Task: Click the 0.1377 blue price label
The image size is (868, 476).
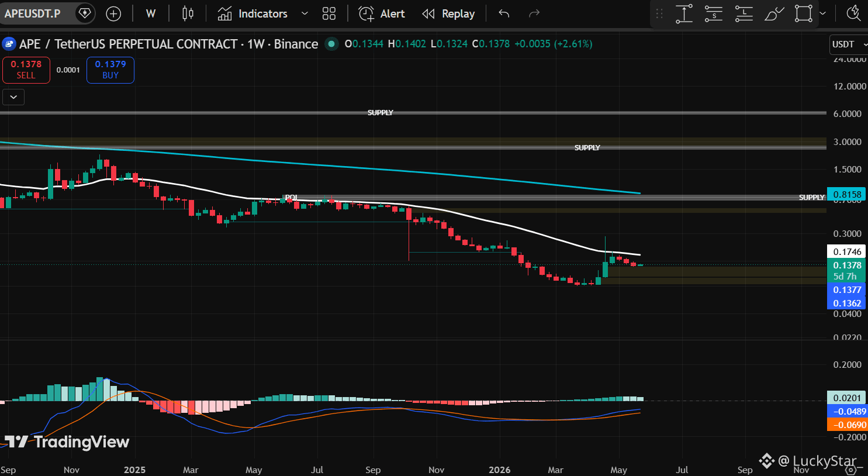Action: (x=847, y=289)
